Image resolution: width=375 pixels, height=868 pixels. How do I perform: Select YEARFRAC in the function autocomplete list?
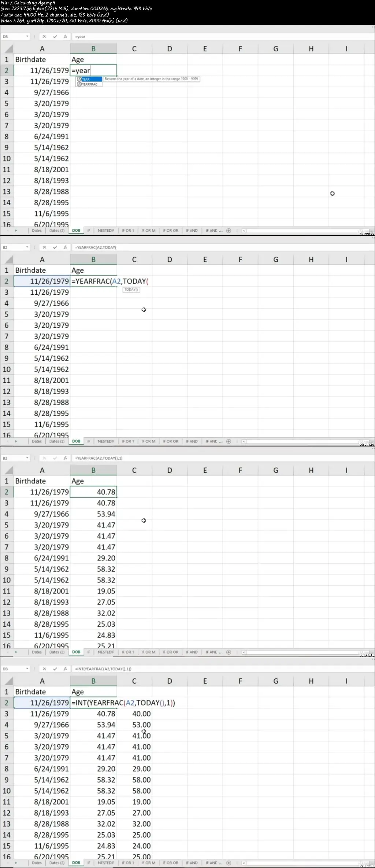(89, 84)
